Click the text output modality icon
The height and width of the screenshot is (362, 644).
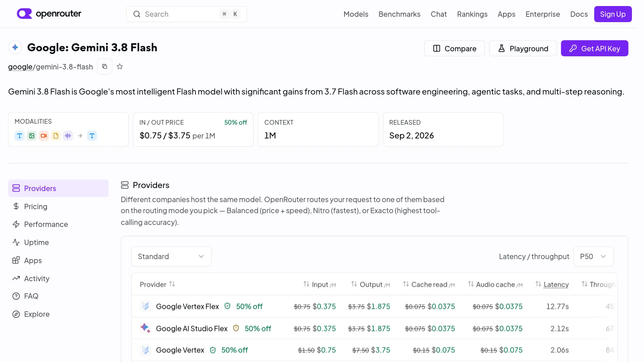pos(92,136)
